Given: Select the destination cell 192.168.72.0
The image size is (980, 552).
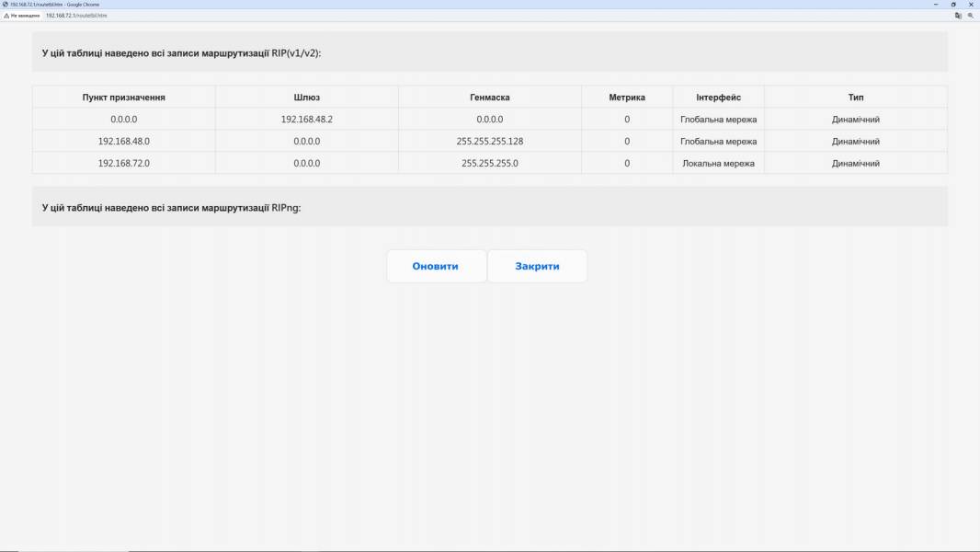Looking at the screenshot, I should (x=124, y=163).
